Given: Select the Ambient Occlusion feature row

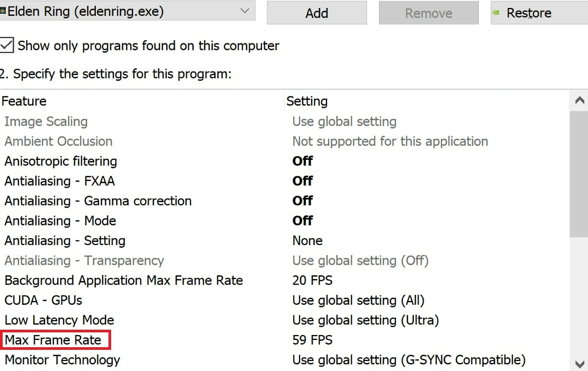Looking at the screenshot, I should pyautogui.click(x=59, y=141).
